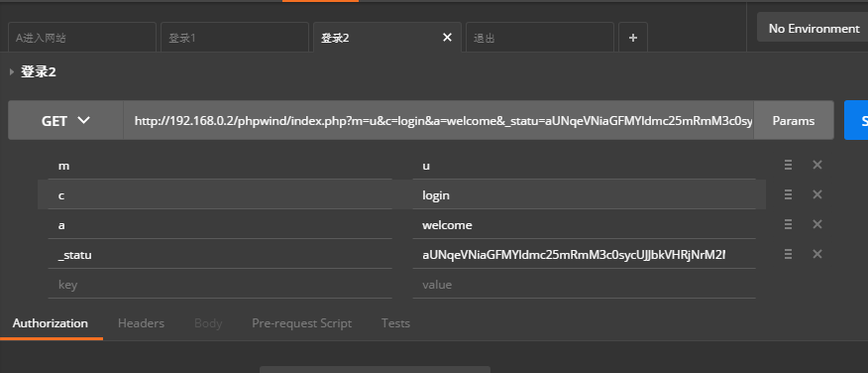Click the 登录2 request title text
Screen dimensions: 868x373
(x=39, y=71)
